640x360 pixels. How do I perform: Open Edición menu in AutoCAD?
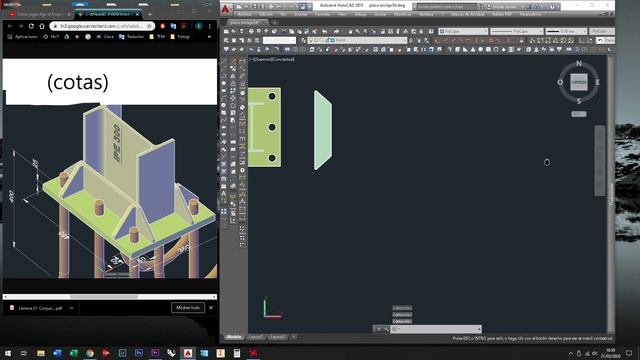266,14
